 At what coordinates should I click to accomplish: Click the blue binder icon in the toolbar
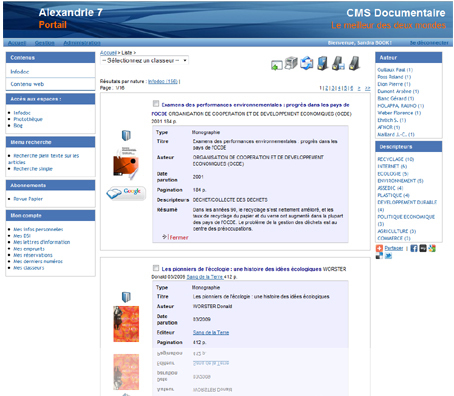pos(323,63)
